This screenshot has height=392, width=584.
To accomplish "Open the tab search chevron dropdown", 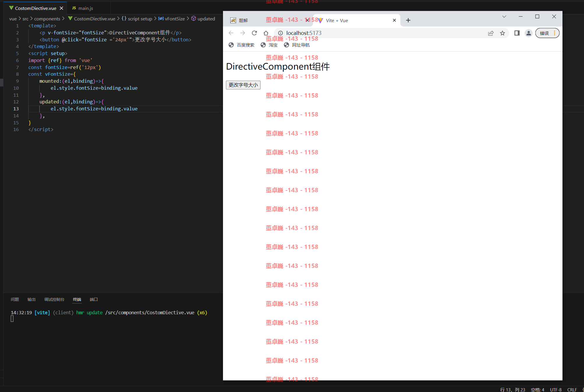I will (504, 17).
